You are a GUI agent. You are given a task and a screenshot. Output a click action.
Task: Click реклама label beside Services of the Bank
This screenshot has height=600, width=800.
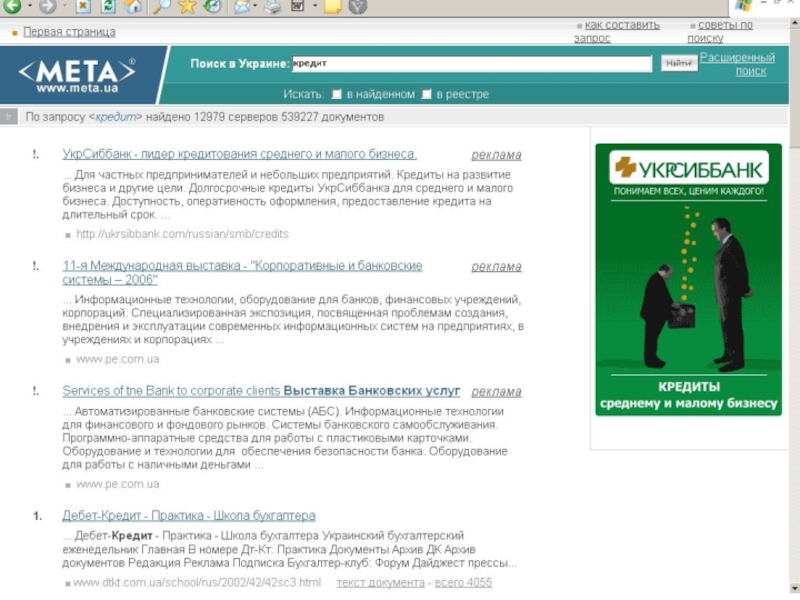(x=496, y=391)
